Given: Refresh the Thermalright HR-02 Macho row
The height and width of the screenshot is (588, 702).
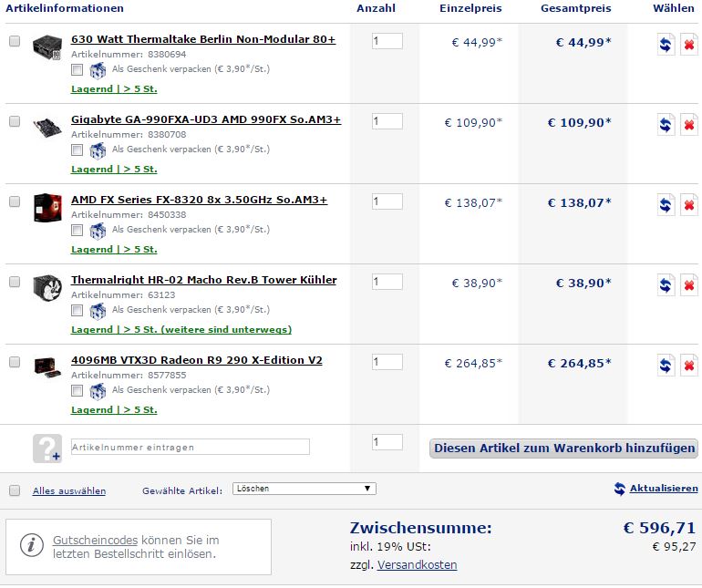Looking at the screenshot, I should (x=666, y=284).
